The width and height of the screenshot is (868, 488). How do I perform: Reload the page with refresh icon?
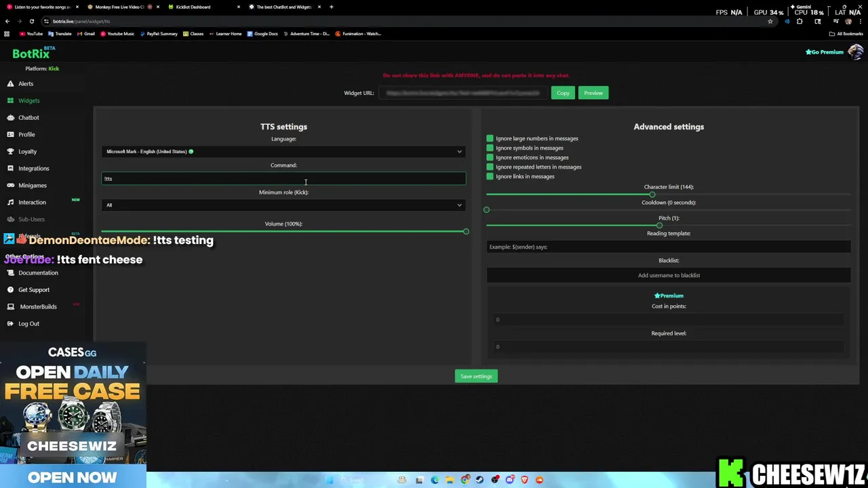pos(31,21)
